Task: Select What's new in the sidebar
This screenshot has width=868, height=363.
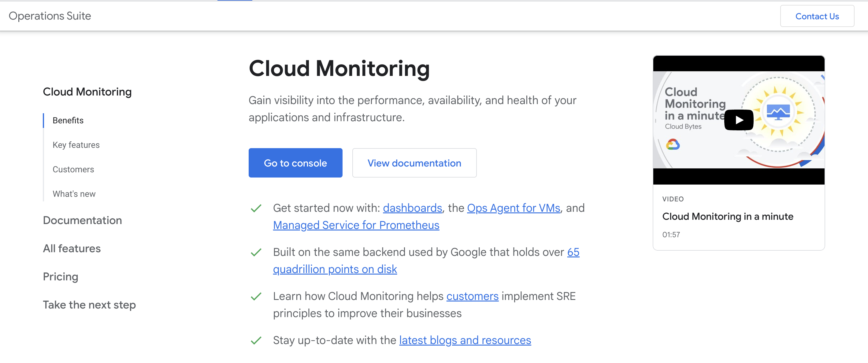Action: coord(74,194)
